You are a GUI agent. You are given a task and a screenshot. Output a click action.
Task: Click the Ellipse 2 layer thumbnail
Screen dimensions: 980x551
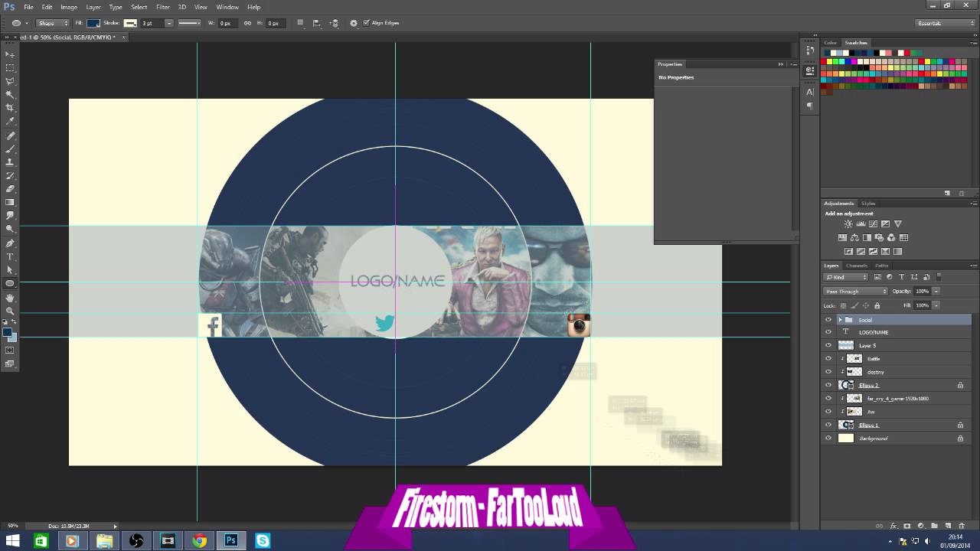click(x=846, y=385)
